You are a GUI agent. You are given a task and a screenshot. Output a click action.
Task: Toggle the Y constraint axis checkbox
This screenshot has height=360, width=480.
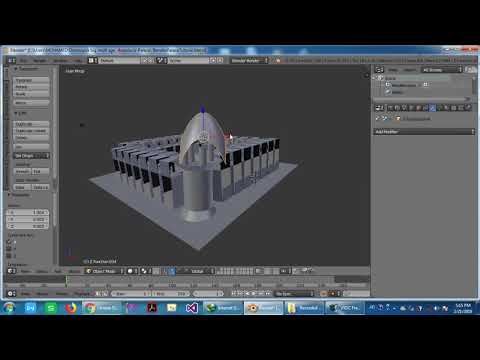click(9, 249)
